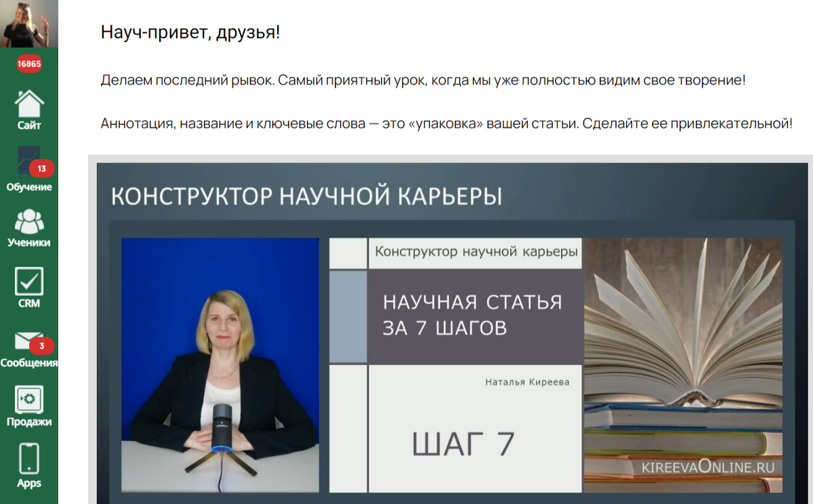Open the Apps phone icon

pyautogui.click(x=29, y=459)
